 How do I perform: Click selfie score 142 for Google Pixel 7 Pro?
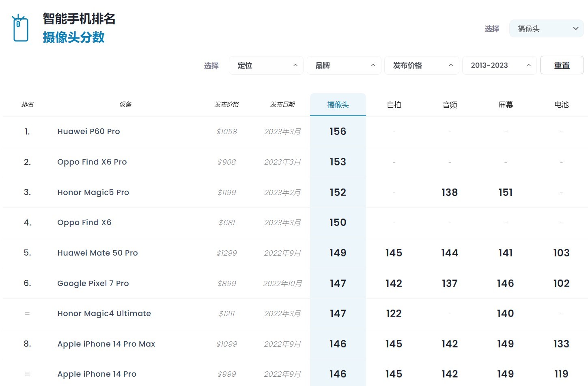(394, 283)
